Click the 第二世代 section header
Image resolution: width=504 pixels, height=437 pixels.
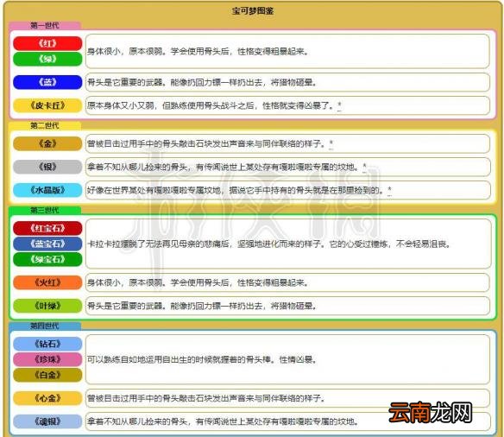44,125
